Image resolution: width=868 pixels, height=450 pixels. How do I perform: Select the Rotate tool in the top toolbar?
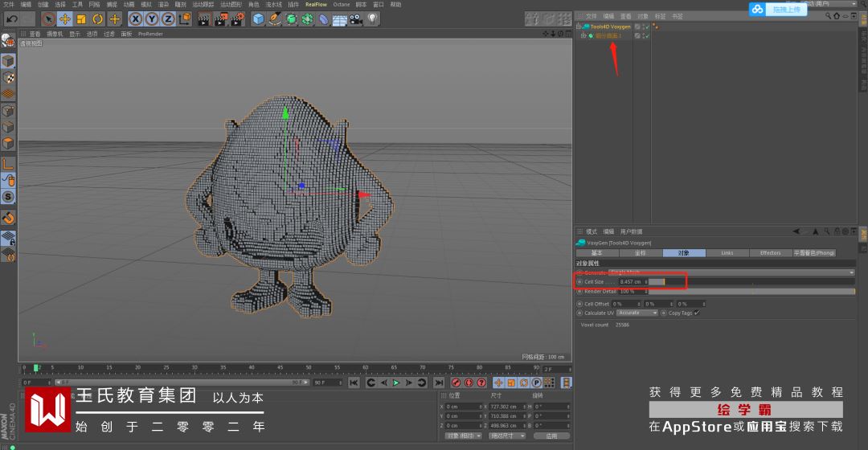[98, 18]
